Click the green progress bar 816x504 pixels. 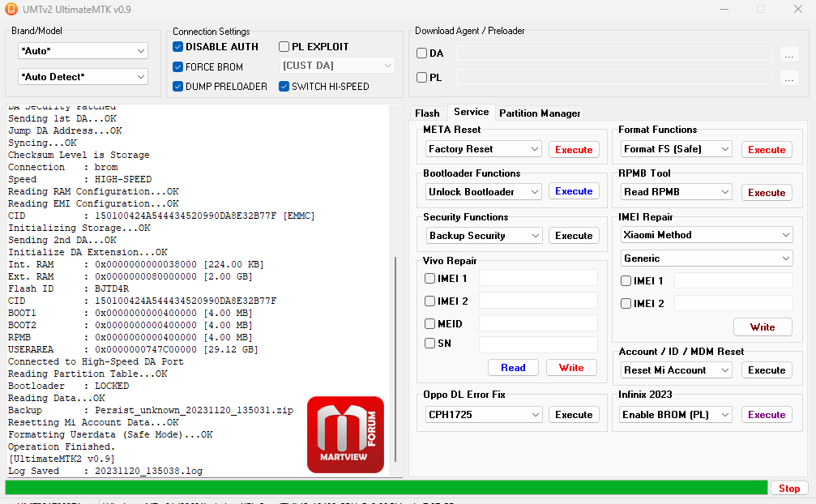387,488
